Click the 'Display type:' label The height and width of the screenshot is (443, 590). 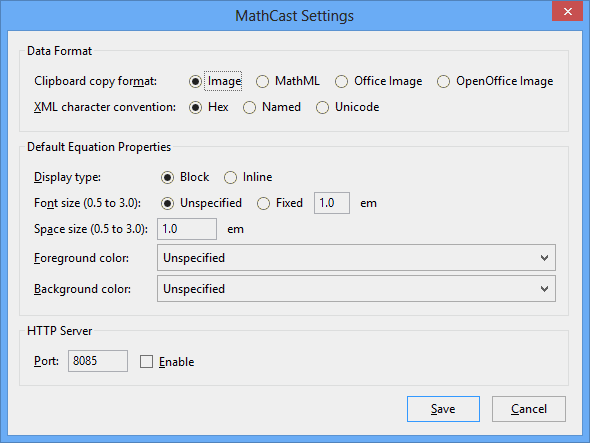point(67,177)
